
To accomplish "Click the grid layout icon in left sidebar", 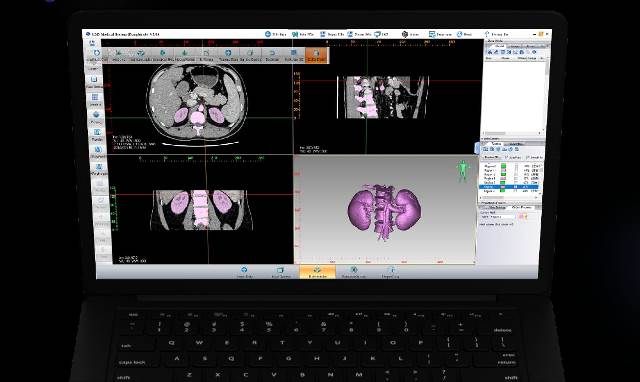I will (95, 97).
